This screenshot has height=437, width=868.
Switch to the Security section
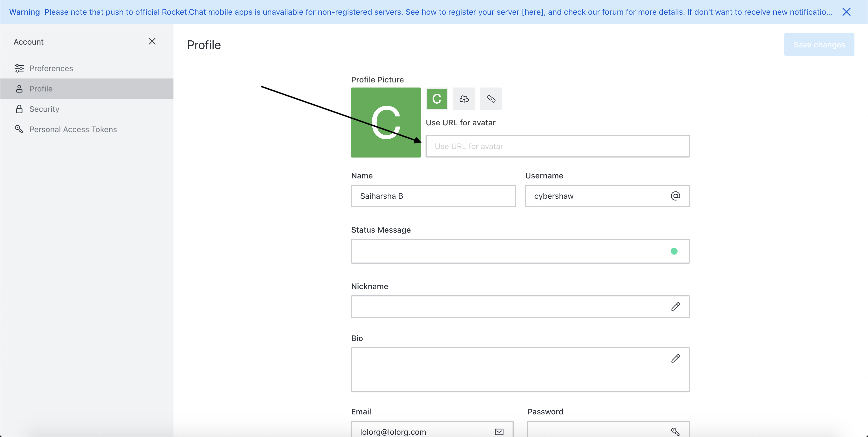click(44, 109)
